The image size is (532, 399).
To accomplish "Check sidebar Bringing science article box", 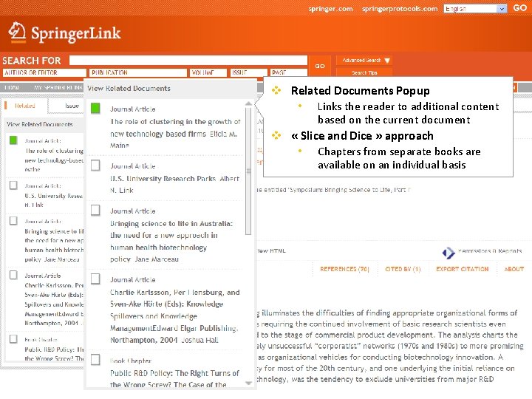I will [x=13, y=220].
